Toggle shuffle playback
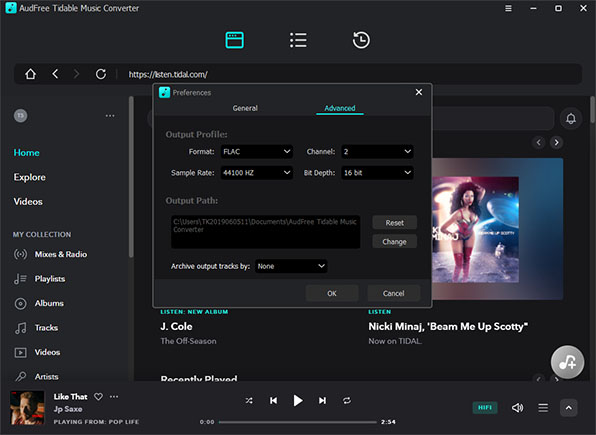The height and width of the screenshot is (435, 596). click(x=249, y=400)
